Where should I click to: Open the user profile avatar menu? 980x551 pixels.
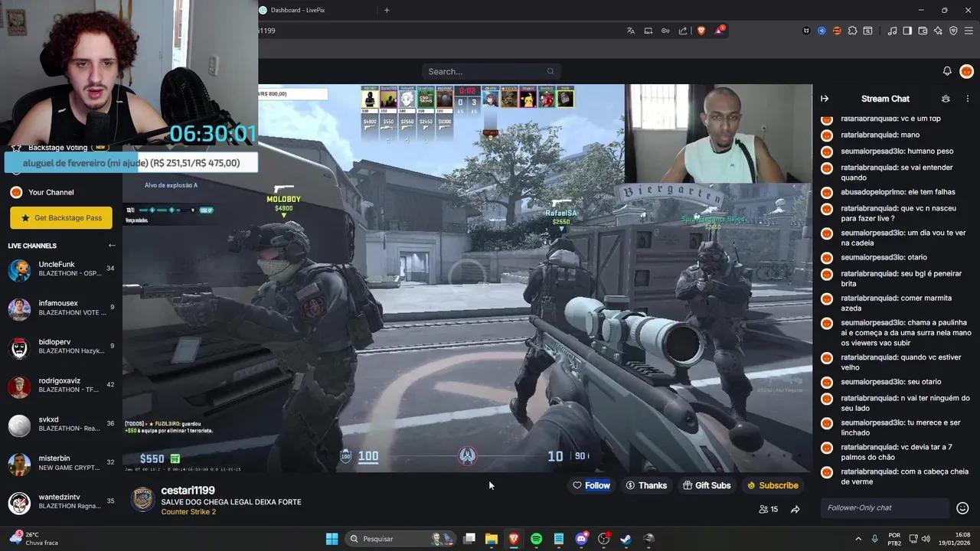point(966,71)
